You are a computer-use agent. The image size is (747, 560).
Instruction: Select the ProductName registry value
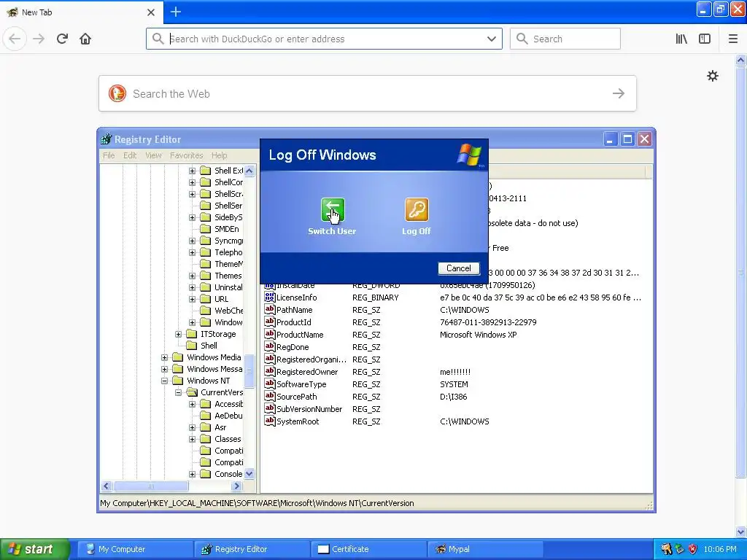pyautogui.click(x=300, y=335)
